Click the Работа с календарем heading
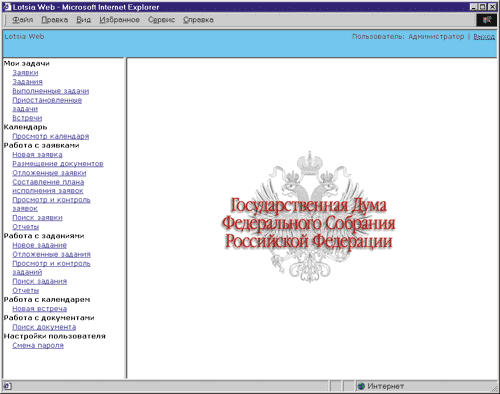This screenshot has height=394, width=500. [47, 300]
